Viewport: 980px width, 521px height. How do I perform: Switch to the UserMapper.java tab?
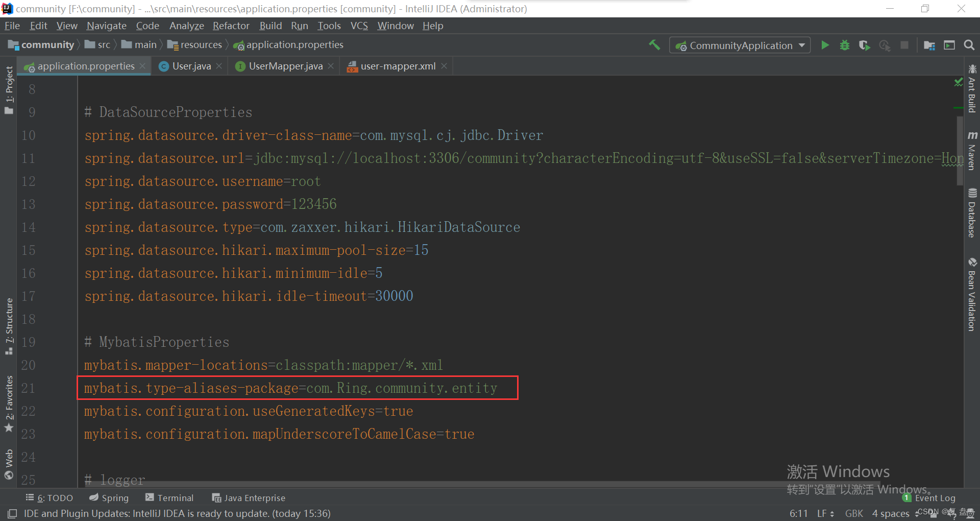pyautogui.click(x=285, y=66)
